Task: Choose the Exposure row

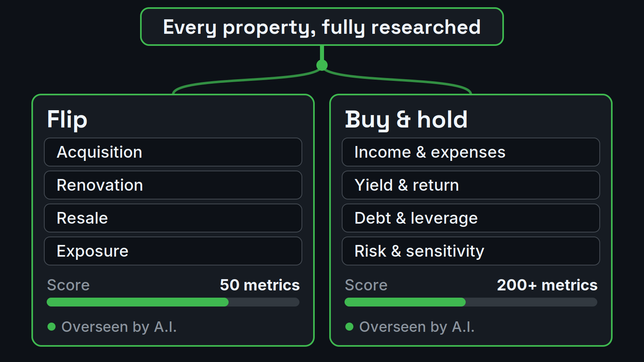Action: pos(173,251)
